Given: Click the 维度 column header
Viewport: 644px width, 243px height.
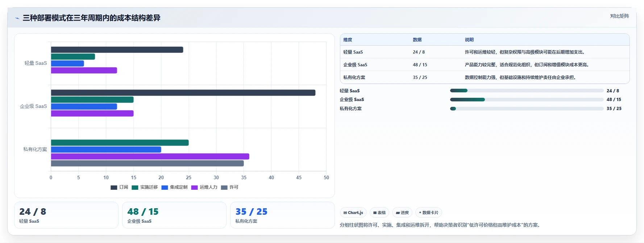Looking at the screenshot, I should 348,40.
